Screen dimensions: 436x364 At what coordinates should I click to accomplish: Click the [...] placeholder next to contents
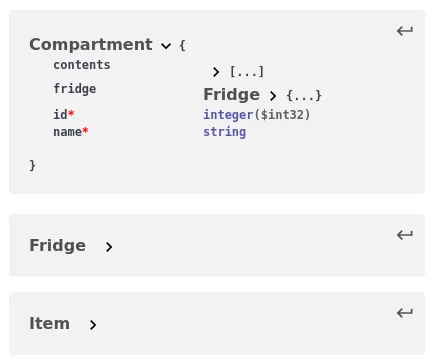[x=247, y=72]
